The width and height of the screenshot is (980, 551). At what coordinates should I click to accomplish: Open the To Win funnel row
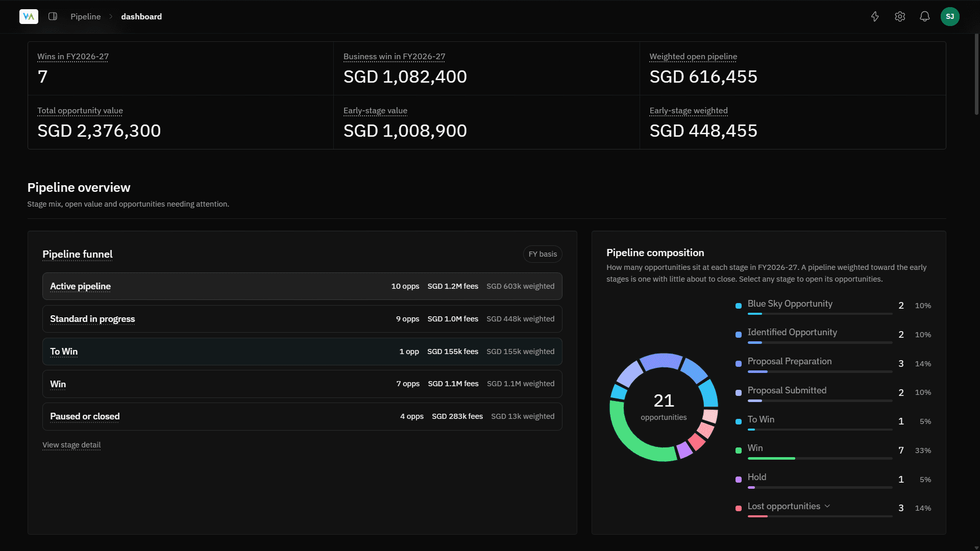coord(302,352)
